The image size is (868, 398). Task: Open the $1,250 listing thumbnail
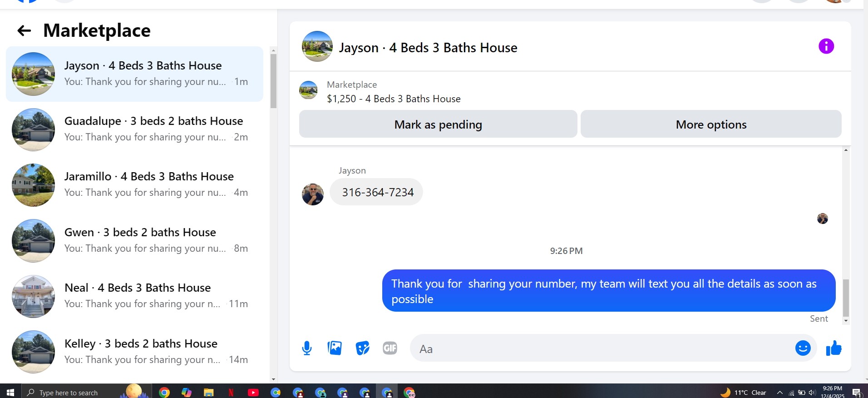[308, 90]
